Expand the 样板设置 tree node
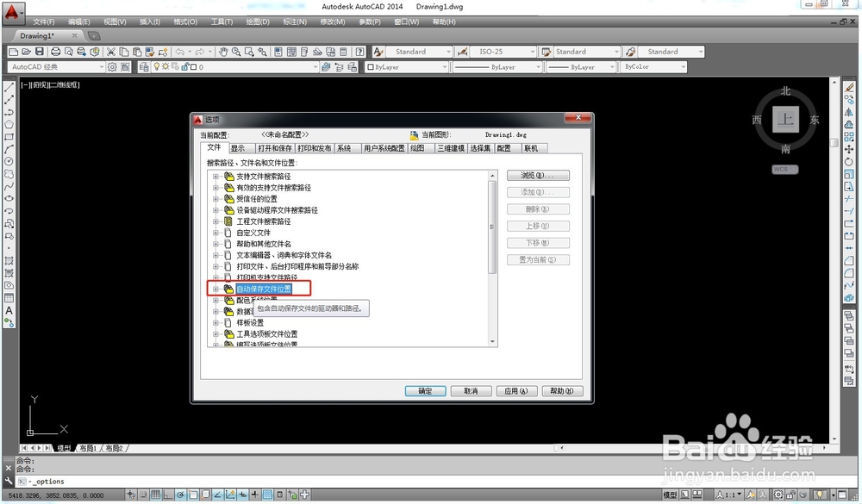 215,322
